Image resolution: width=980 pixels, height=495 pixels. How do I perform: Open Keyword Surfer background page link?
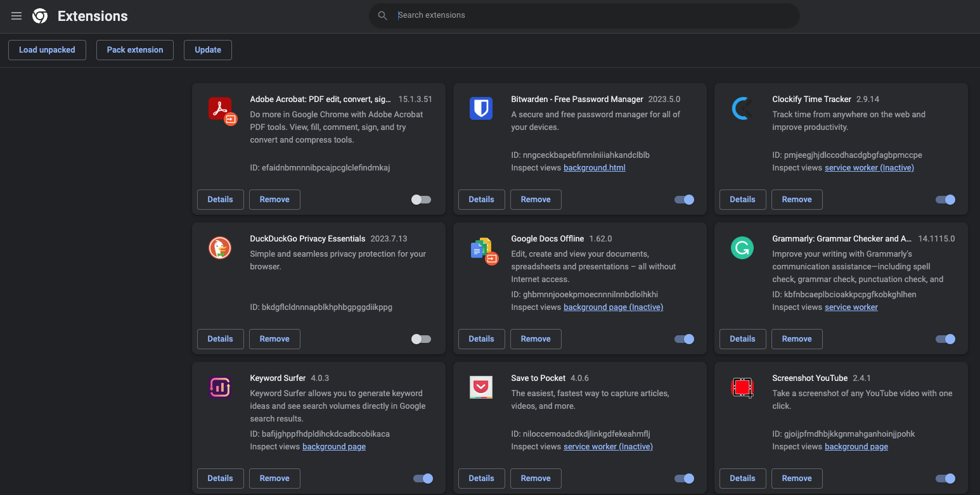click(x=334, y=447)
